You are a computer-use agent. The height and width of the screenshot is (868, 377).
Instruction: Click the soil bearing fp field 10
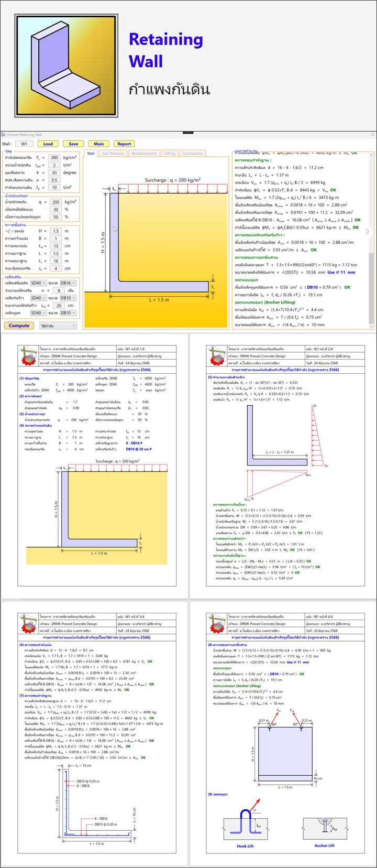[x=54, y=187]
